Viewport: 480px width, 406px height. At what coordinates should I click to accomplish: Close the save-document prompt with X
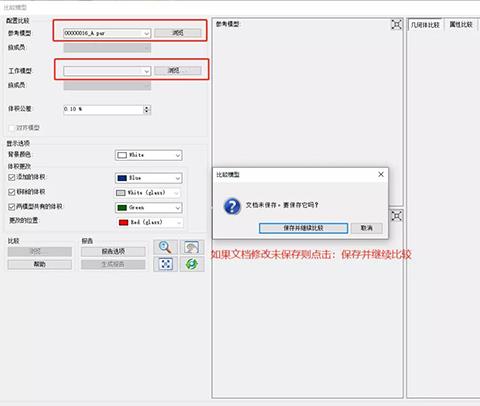[x=381, y=174]
